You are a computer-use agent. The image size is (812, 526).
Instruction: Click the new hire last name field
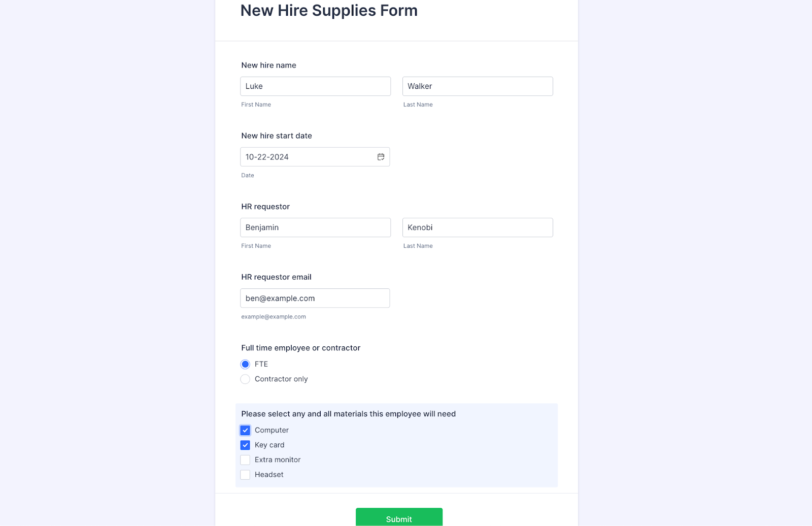pos(477,86)
